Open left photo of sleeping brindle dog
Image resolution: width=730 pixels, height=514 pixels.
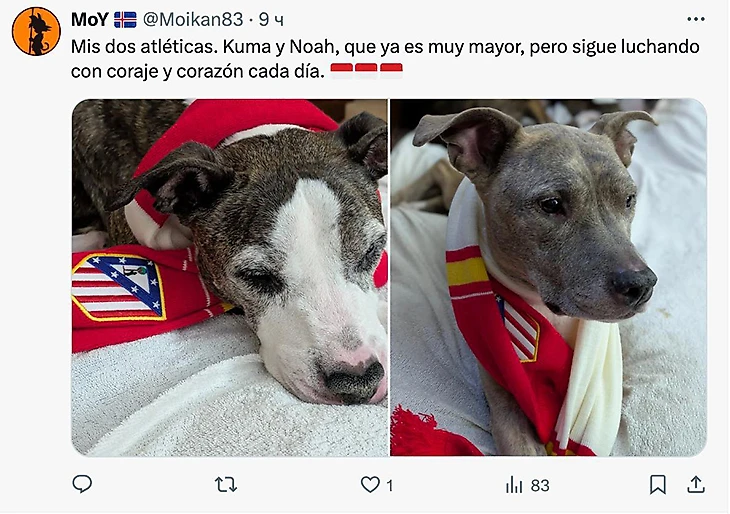pyautogui.click(x=230, y=277)
